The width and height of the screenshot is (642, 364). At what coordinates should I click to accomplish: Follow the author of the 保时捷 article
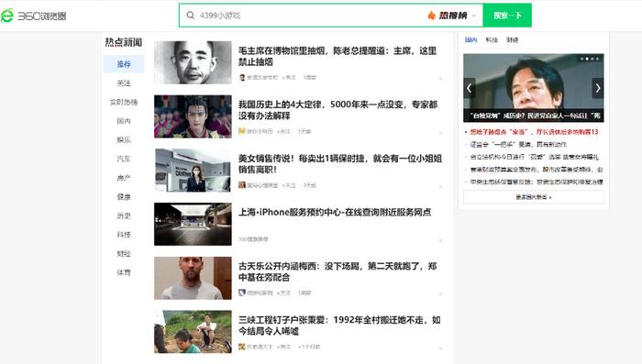(x=289, y=185)
